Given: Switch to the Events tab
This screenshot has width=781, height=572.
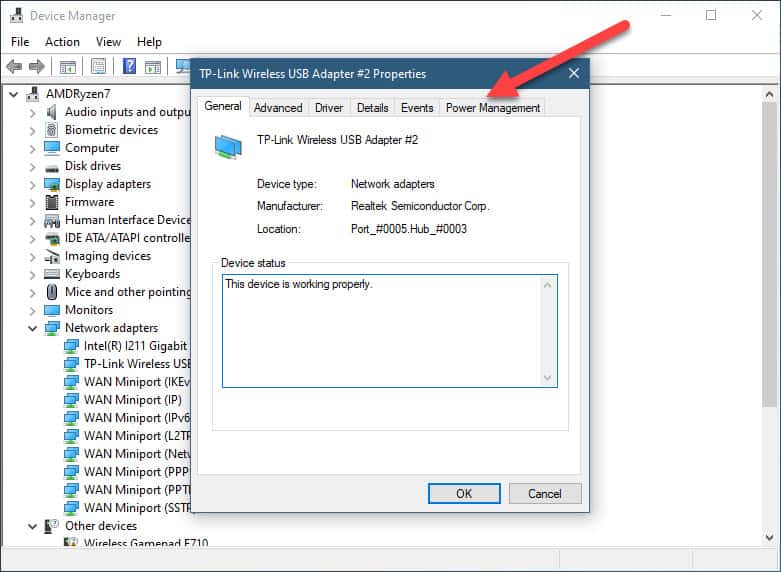Looking at the screenshot, I should click(417, 108).
